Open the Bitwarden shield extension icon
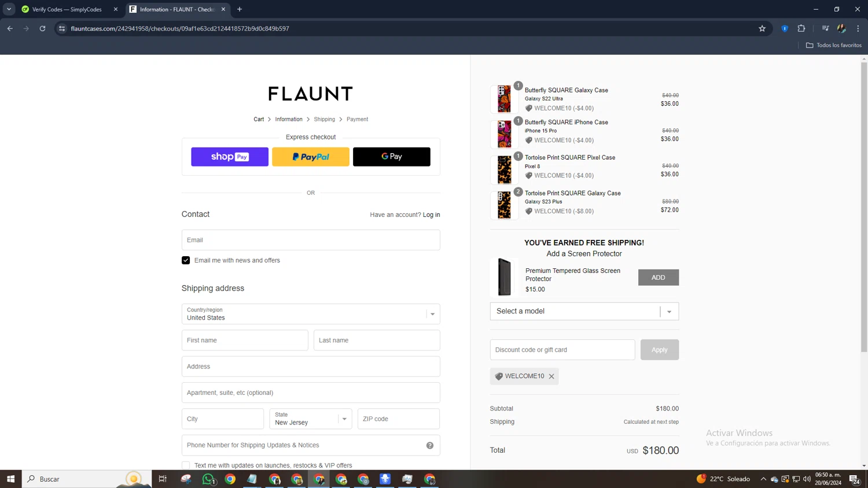This screenshot has height=488, width=868. (x=785, y=28)
